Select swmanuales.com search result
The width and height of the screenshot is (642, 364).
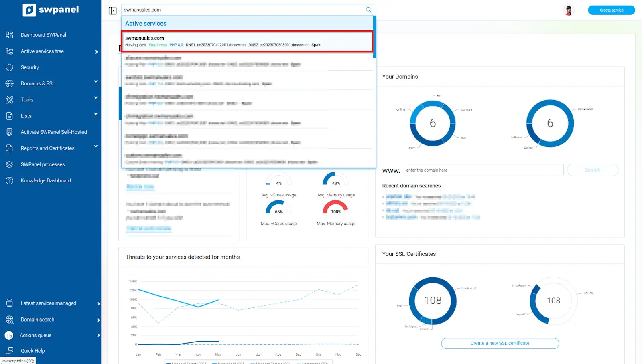click(247, 41)
